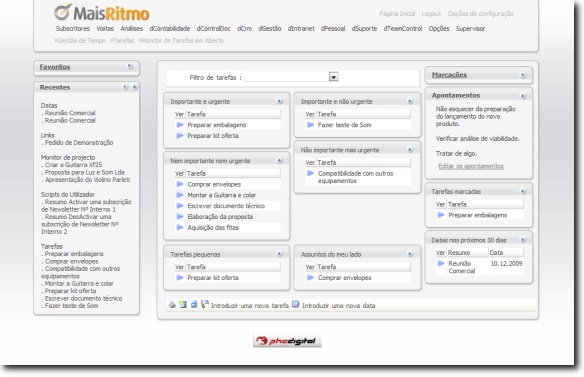Expand the Favoritos panel
584x377 pixels.
pyautogui.click(x=130, y=66)
